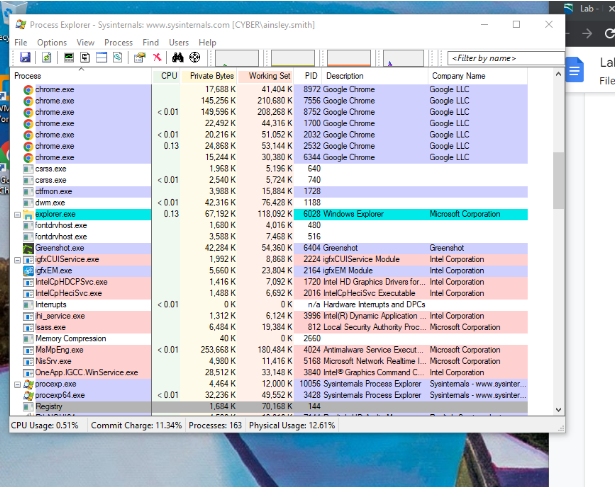Collapse the explorer.exe tree node
The height and width of the screenshot is (487, 615).
17,214
